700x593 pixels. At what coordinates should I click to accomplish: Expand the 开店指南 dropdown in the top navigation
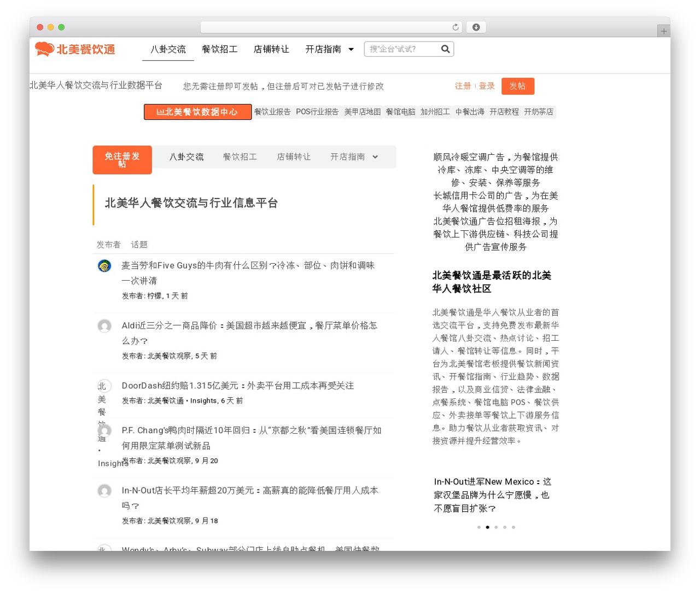[x=351, y=49]
